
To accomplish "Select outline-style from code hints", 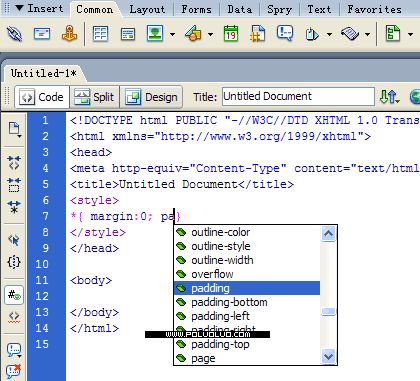I will point(247,246).
